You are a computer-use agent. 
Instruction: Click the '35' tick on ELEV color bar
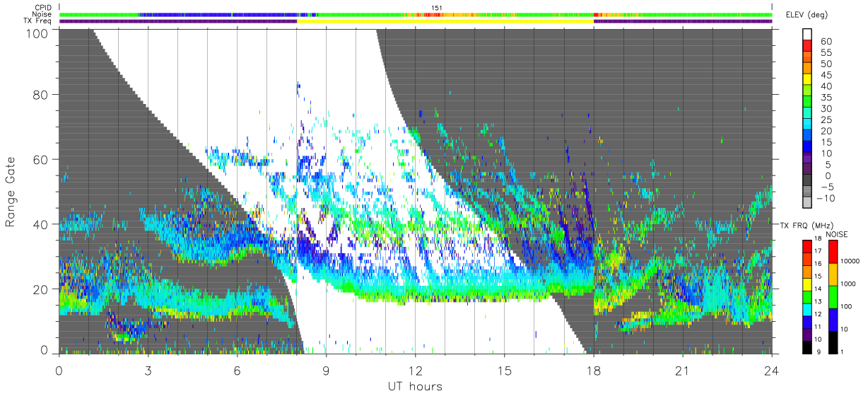[826, 98]
